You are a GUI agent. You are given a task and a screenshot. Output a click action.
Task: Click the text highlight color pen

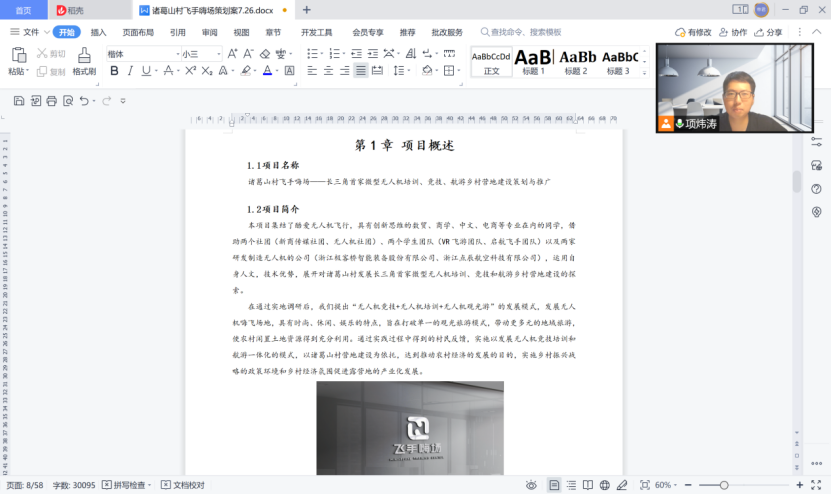(245, 70)
